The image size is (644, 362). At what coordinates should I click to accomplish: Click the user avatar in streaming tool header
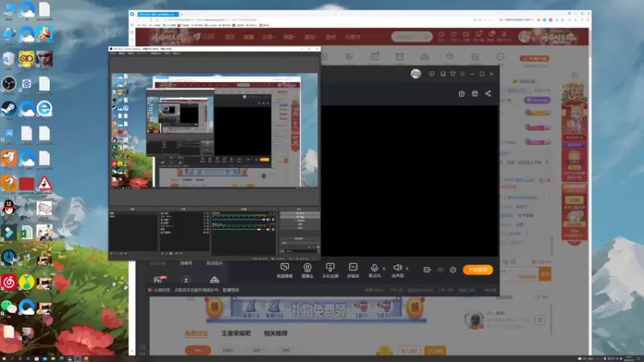tap(415, 74)
